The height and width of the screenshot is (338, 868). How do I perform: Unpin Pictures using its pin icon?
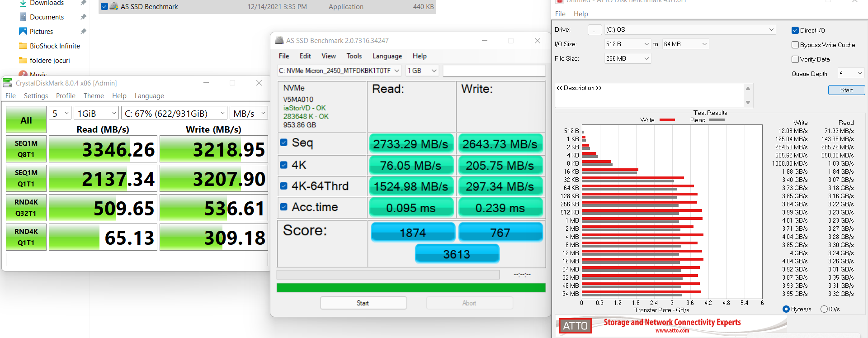click(x=83, y=32)
